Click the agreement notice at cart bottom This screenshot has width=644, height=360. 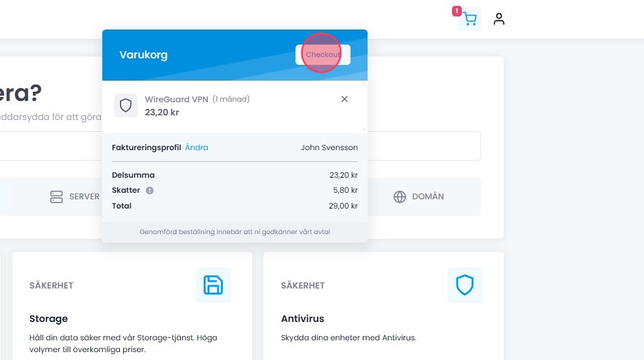[x=235, y=232]
